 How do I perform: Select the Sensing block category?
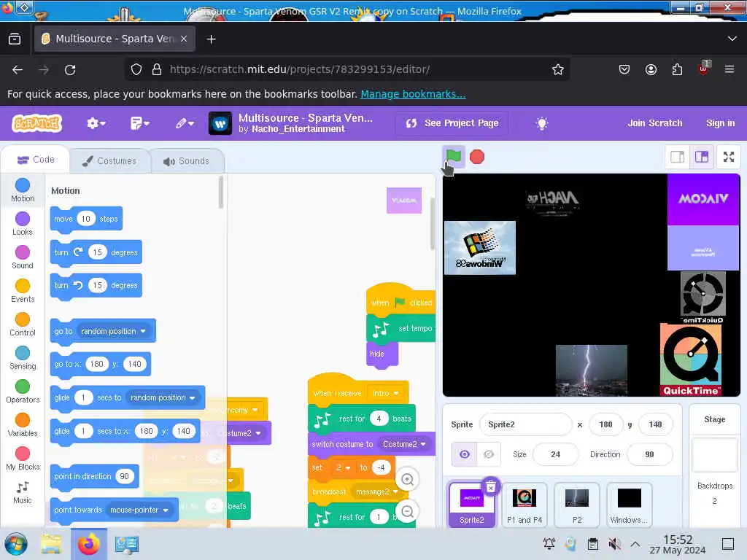coord(23,358)
